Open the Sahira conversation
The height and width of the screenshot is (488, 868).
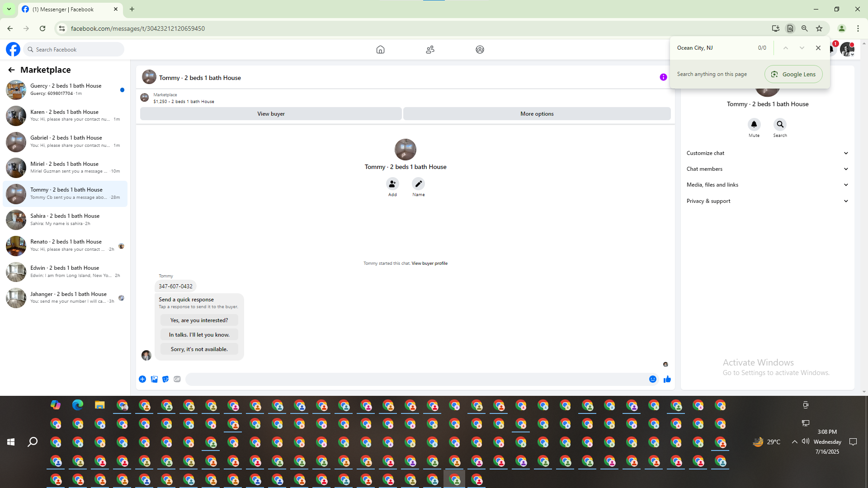pyautogui.click(x=65, y=220)
